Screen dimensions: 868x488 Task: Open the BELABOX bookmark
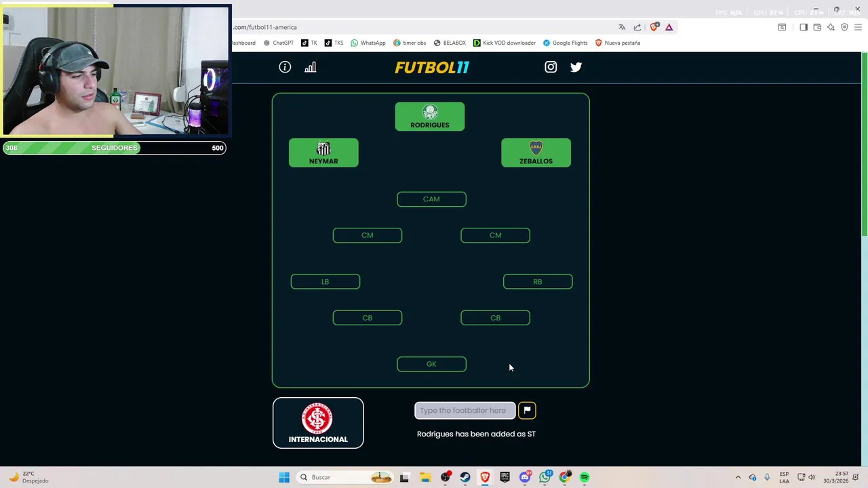[450, 43]
